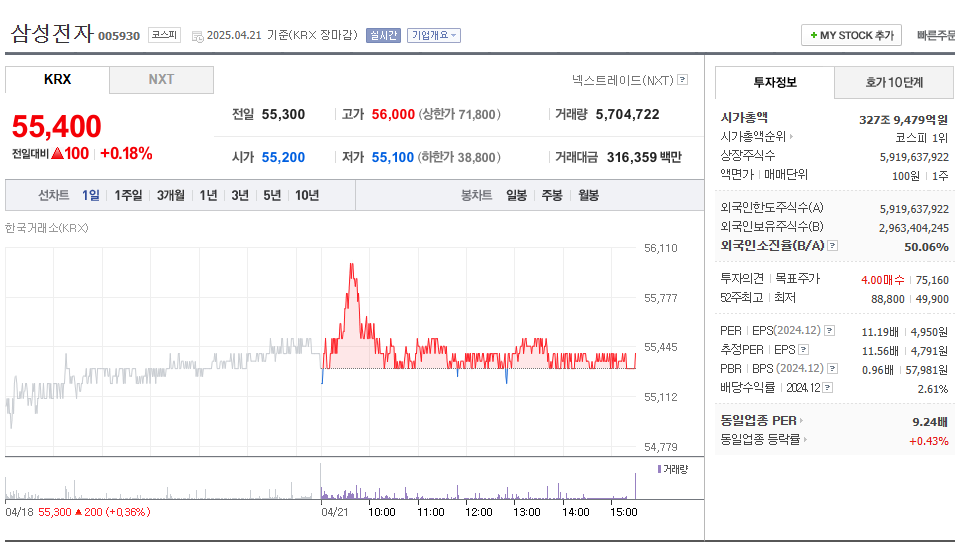Open the 추정PER EPS help icon
955x542 pixels.
pyautogui.click(x=803, y=350)
